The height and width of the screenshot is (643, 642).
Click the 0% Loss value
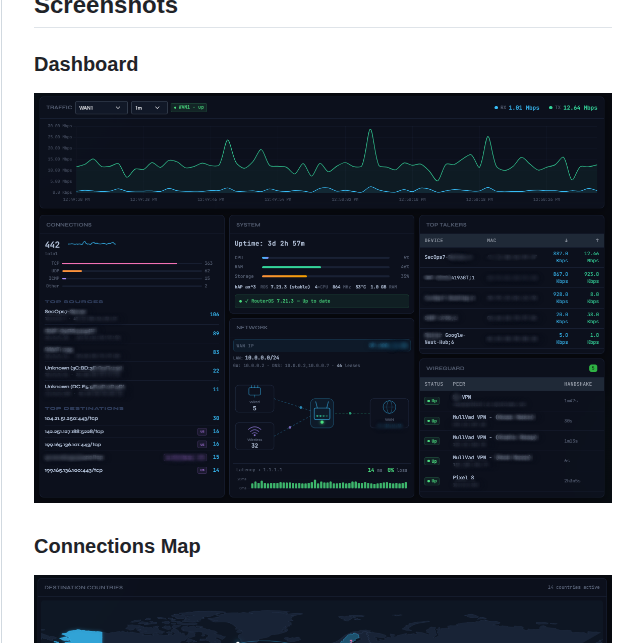(x=397, y=470)
